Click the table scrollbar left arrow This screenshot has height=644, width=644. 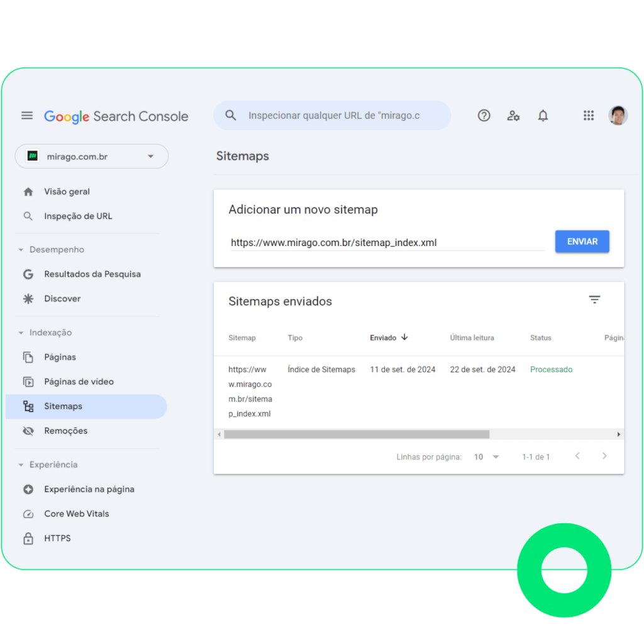(x=219, y=434)
